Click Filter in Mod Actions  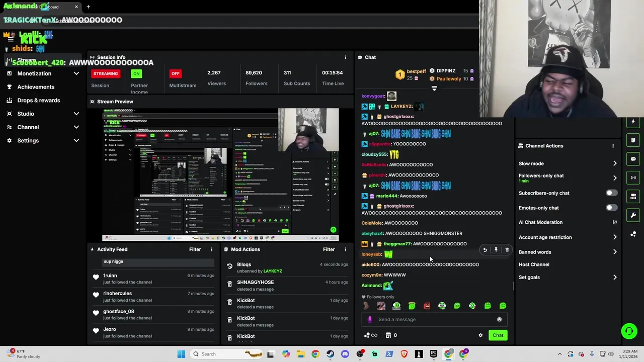pyautogui.click(x=329, y=249)
